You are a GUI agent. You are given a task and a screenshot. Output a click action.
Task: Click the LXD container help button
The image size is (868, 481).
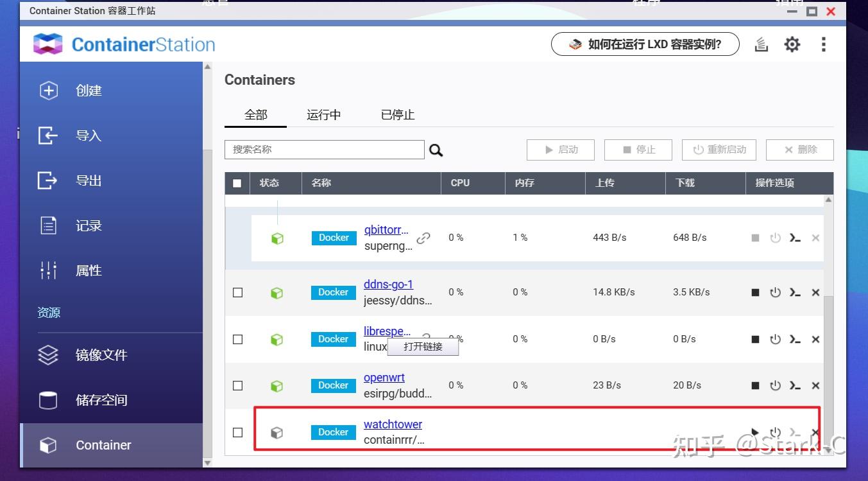pyautogui.click(x=645, y=44)
